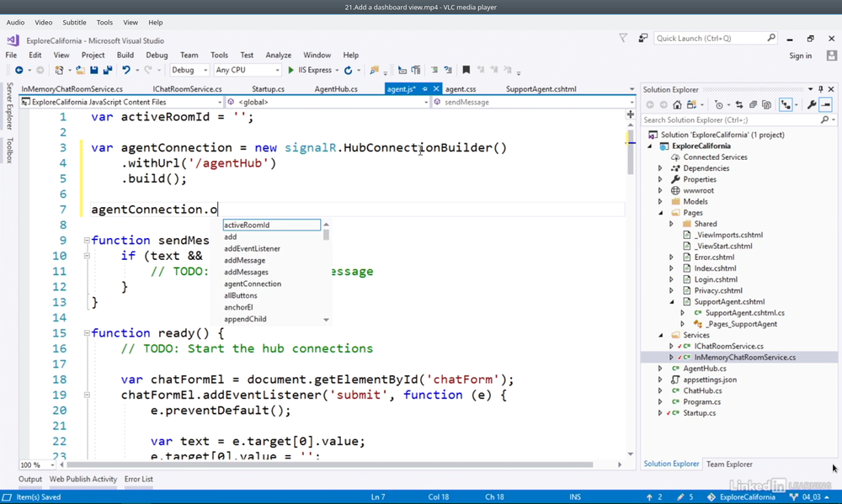
Task: Click the Pending Changes Filter clock icon
Action: point(719,104)
